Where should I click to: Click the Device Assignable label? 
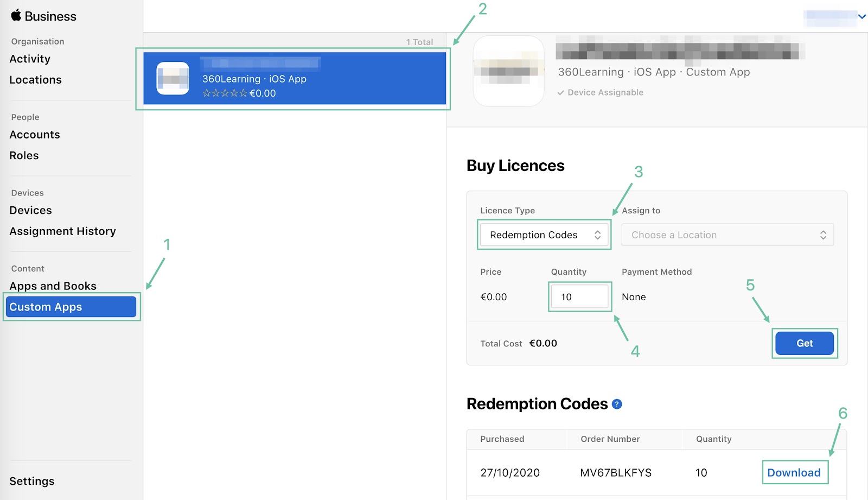point(600,93)
